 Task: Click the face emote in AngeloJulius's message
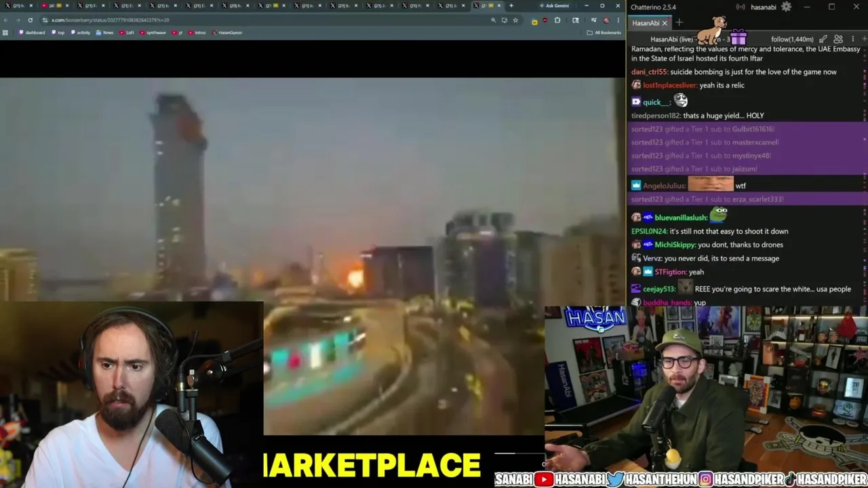(x=711, y=184)
